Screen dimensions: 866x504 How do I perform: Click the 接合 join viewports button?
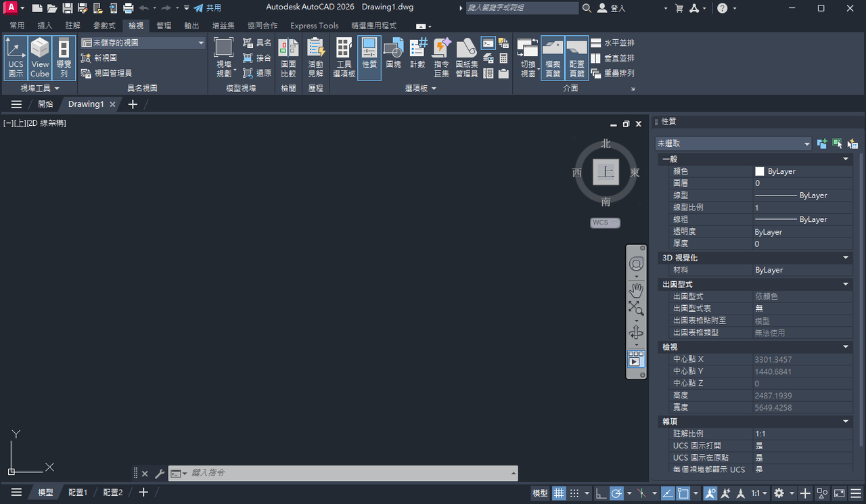coord(256,58)
